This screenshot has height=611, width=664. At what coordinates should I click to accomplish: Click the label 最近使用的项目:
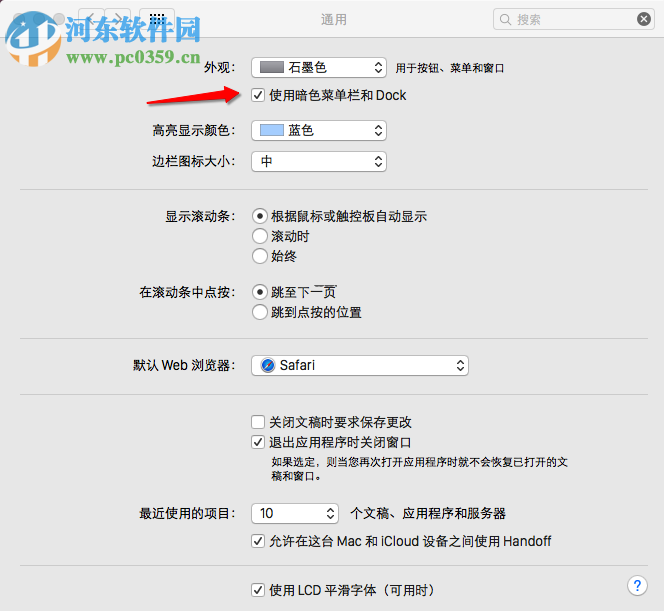click(187, 514)
